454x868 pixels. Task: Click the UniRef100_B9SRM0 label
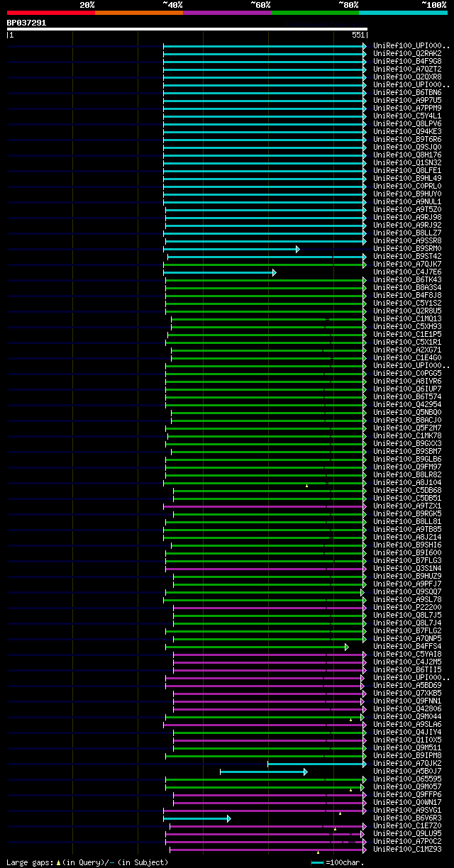(407, 248)
